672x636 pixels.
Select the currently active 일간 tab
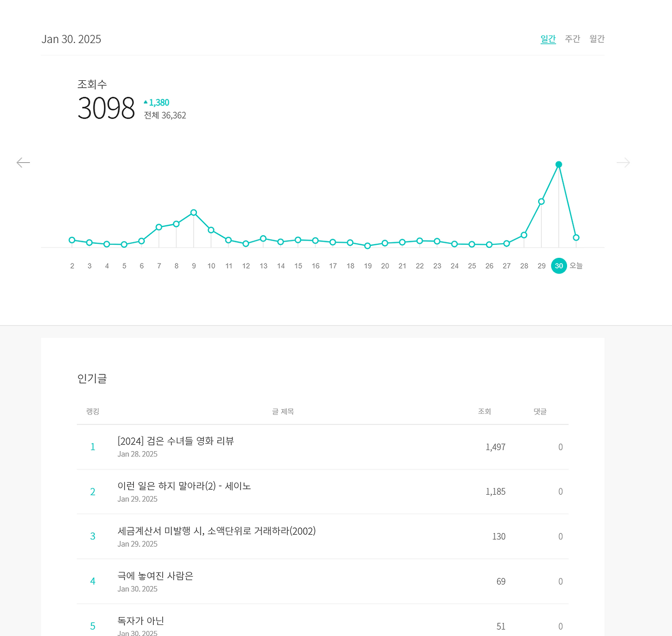coord(548,38)
